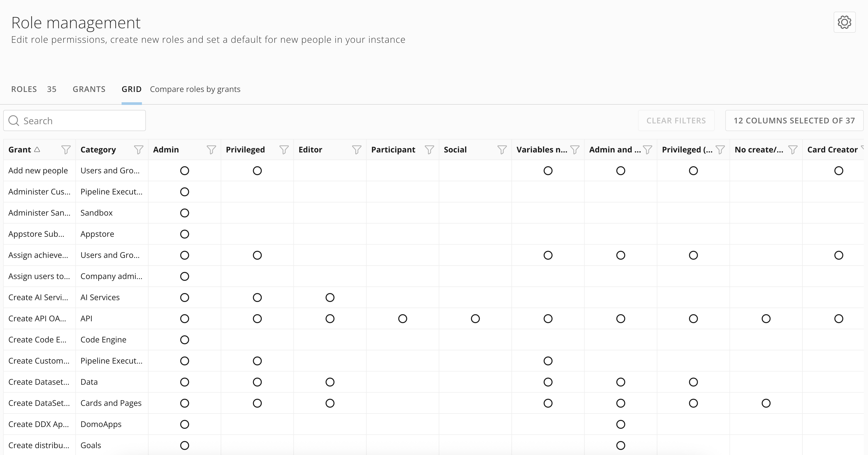Switch to the ROLES tab
868x455 pixels.
pos(24,89)
